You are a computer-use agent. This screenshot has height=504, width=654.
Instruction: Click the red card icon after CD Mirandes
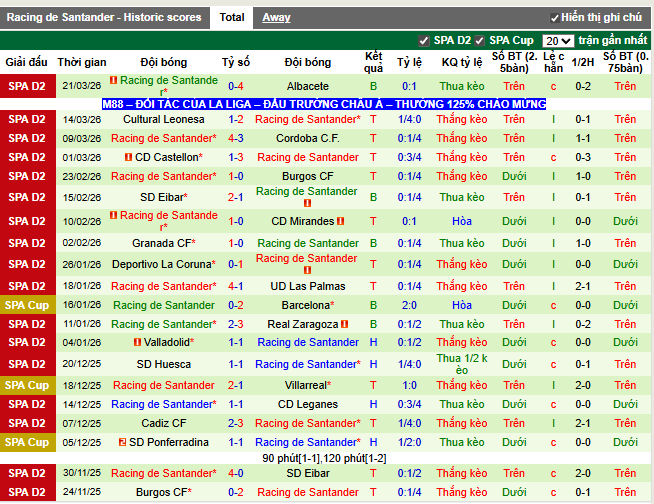[x=340, y=221]
